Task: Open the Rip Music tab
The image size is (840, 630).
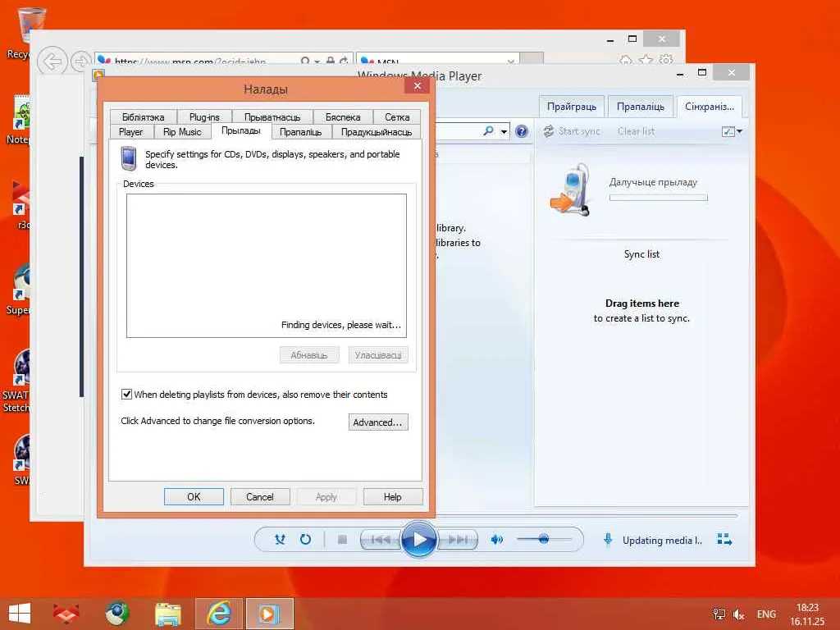Action: pyautogui.click(x=182, y=132)
